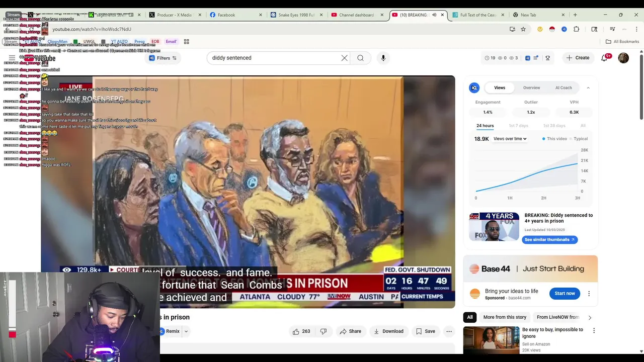Switch to Producer - X Media tab
Viewport: 644px width, 362px height.
click(x=174, y=15)
